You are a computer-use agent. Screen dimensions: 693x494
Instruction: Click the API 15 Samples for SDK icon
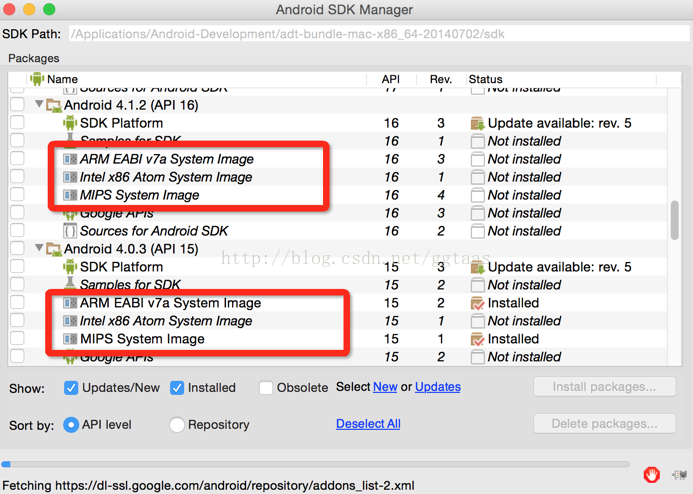click(70, 283)
